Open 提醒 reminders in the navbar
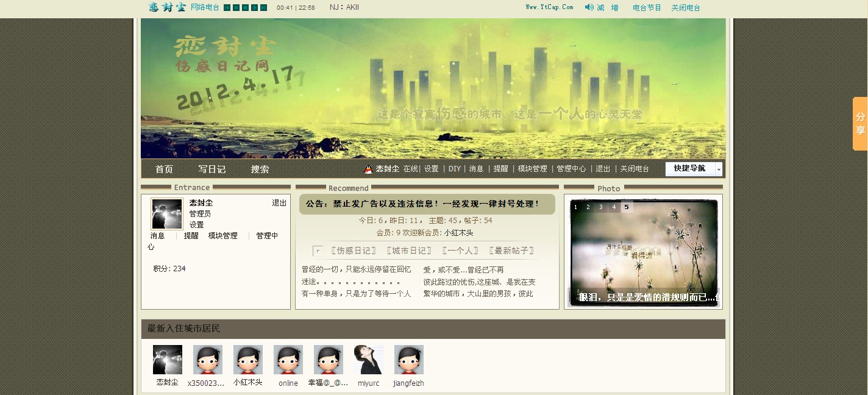The image size is (868, 395). (x=500, y=169)
